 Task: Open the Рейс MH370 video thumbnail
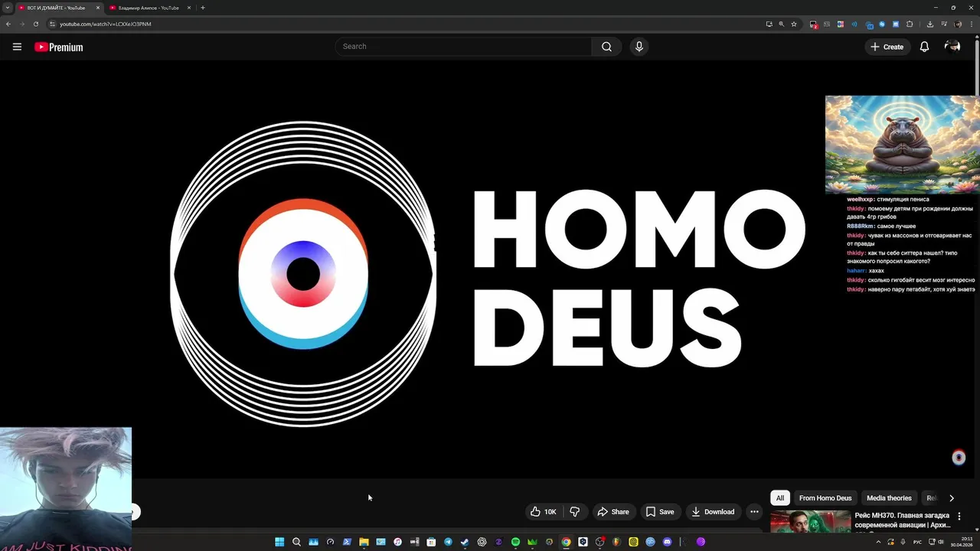point(811,521)
